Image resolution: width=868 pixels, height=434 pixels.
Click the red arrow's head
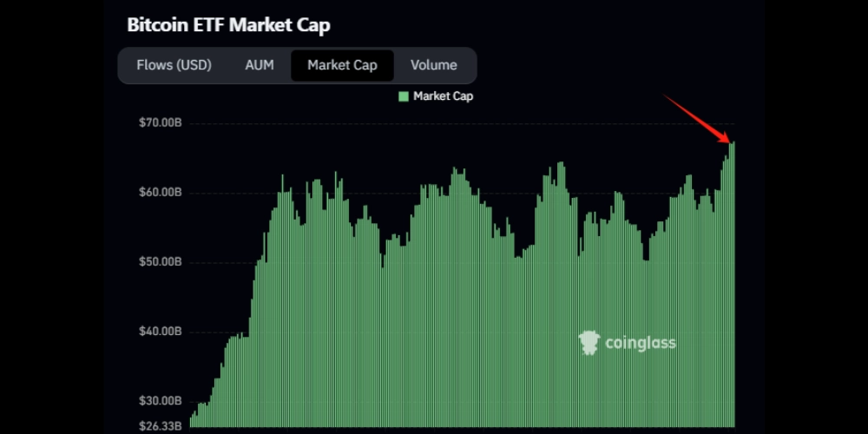727,139
